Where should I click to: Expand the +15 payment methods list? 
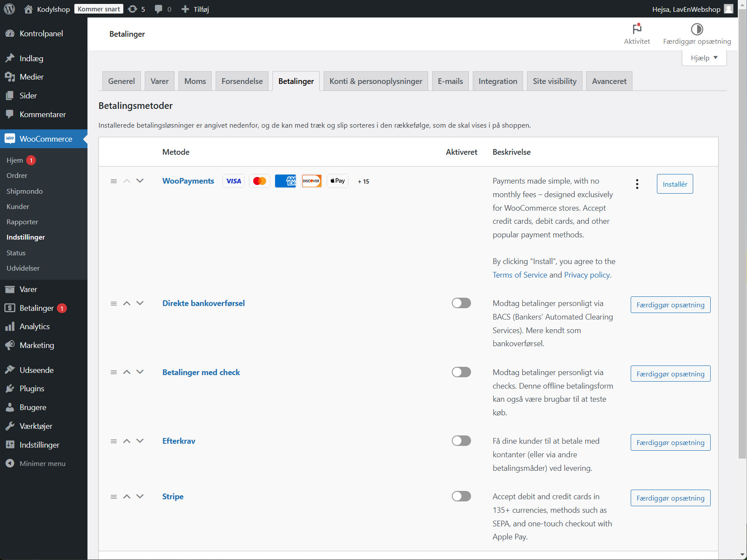pos(363,181)
